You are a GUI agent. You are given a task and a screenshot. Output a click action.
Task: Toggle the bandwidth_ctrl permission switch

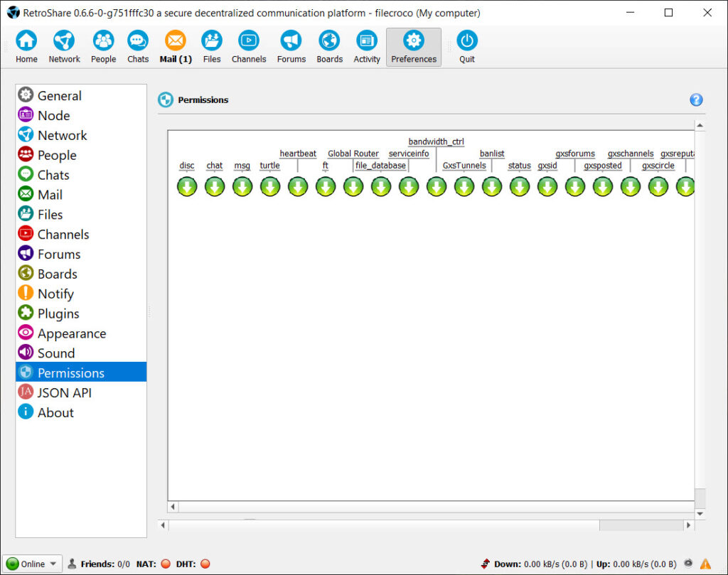click(437, 186)
